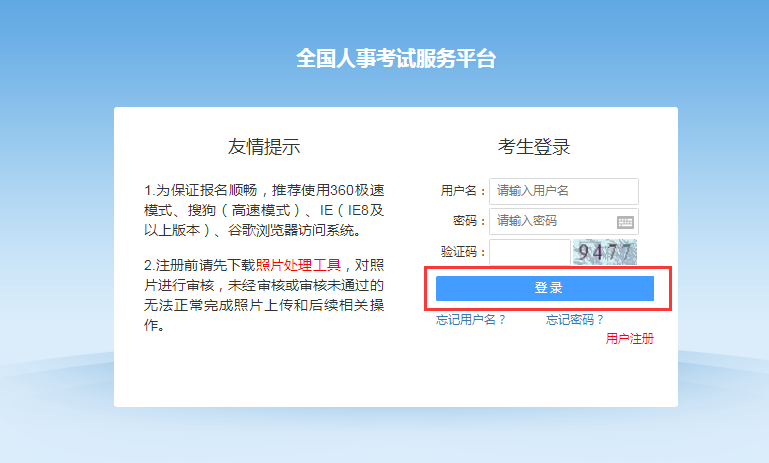
Task: Click the blue 登录 button
Action: (545, 288)
